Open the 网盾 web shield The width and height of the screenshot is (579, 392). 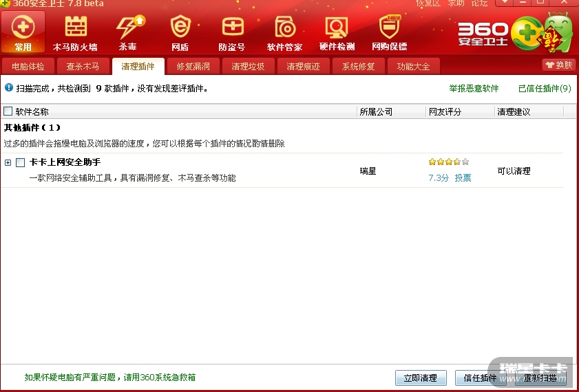pos(180,33)
